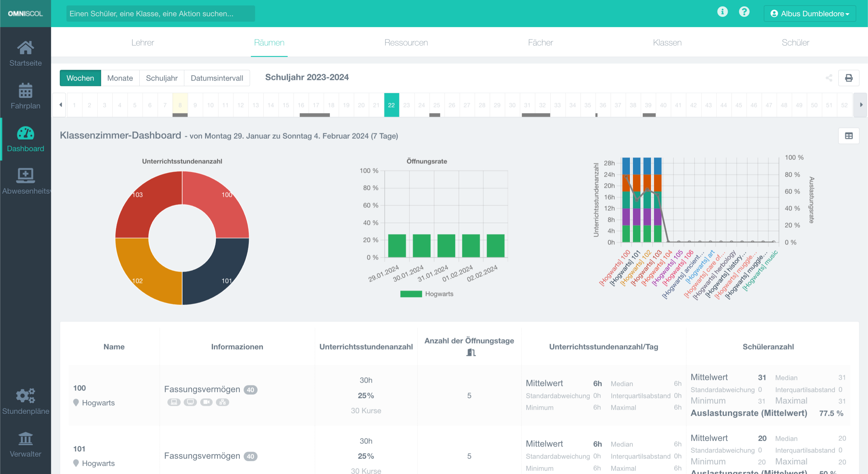
Task: Select week 22 in the timeline
Action: point(391,105)
